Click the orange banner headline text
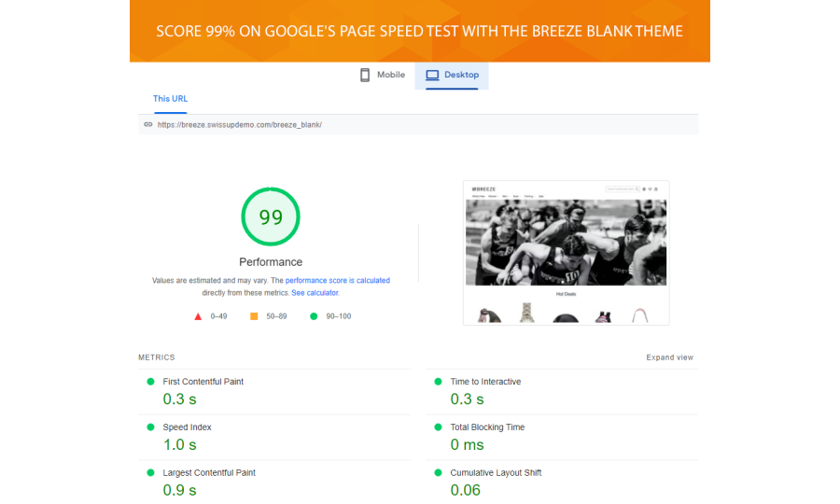Viewport: 840px width, 504px height. click(419, 31)
